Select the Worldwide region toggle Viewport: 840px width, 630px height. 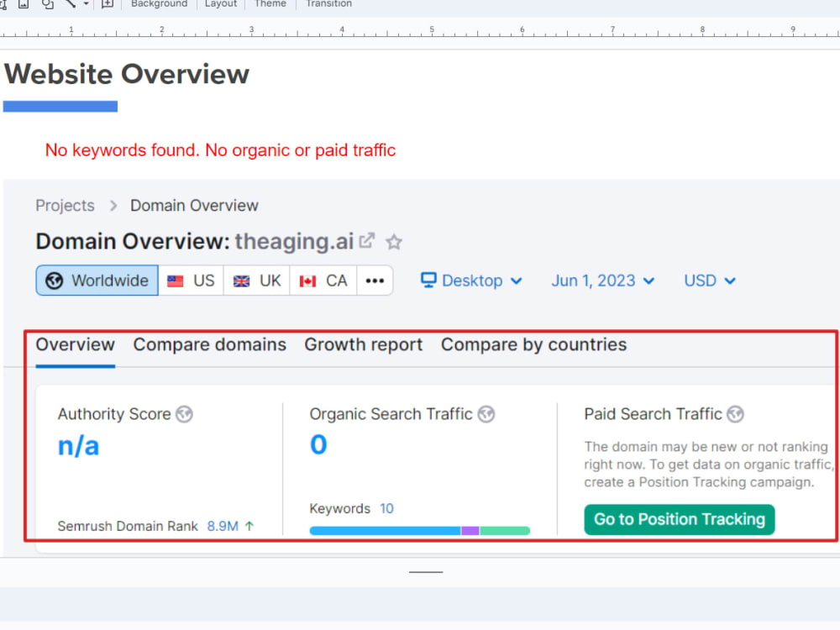(x=97, y=281)
